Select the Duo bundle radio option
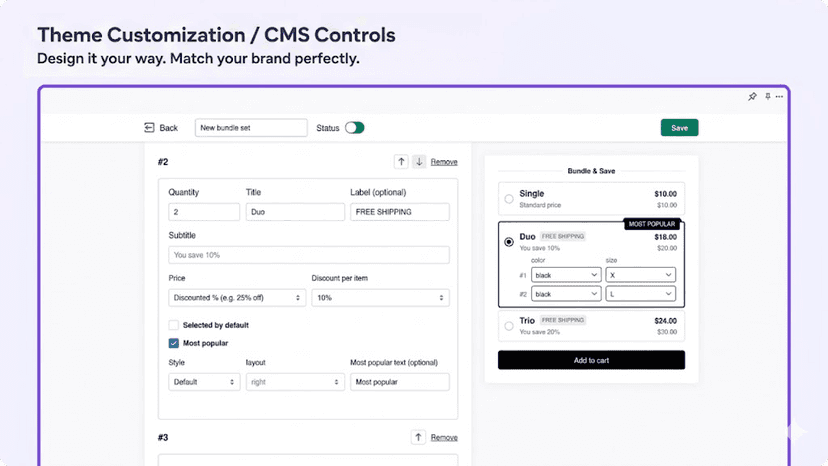This screenshot has height=466, width=828. [x=509, y=241]
